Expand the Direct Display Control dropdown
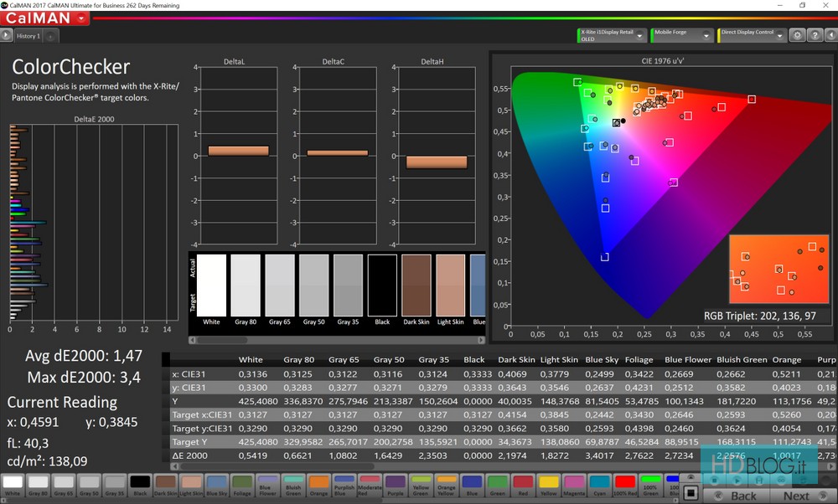 coord(780,36)
